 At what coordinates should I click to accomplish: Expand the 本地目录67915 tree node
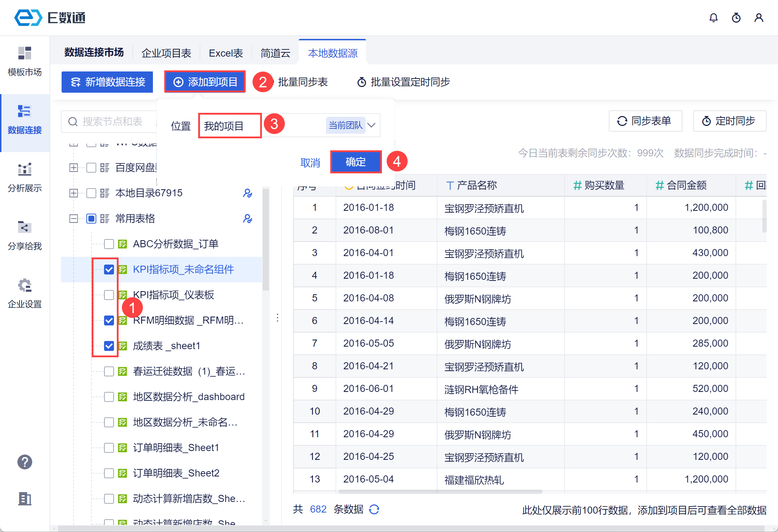(x=73, y=193)
